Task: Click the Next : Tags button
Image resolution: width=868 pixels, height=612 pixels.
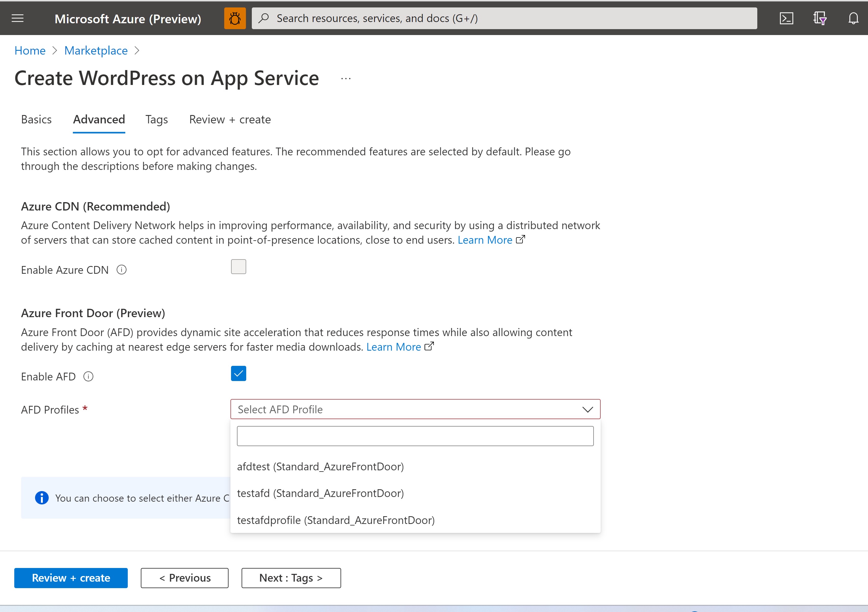Action: pos(291,578)
